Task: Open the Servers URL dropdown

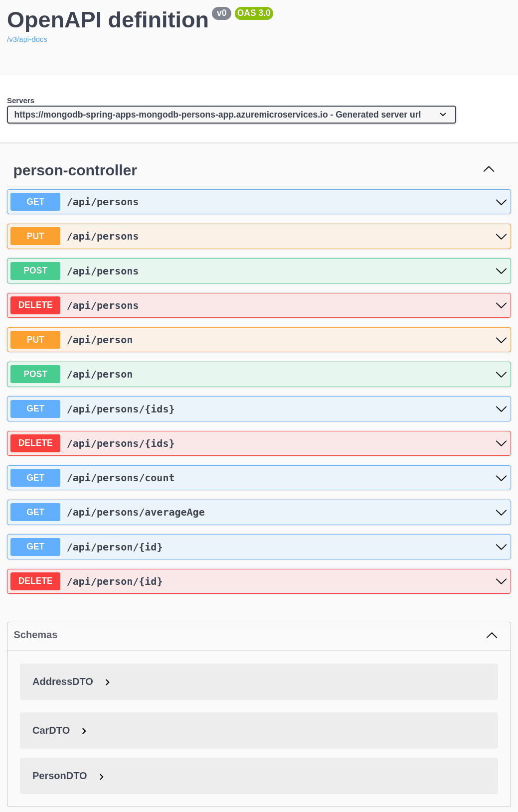Action: pyautogui.click(x=231, y=115)
